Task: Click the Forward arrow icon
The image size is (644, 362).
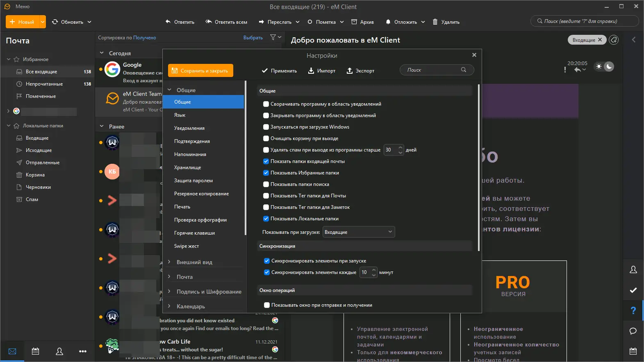Action: 261,22
